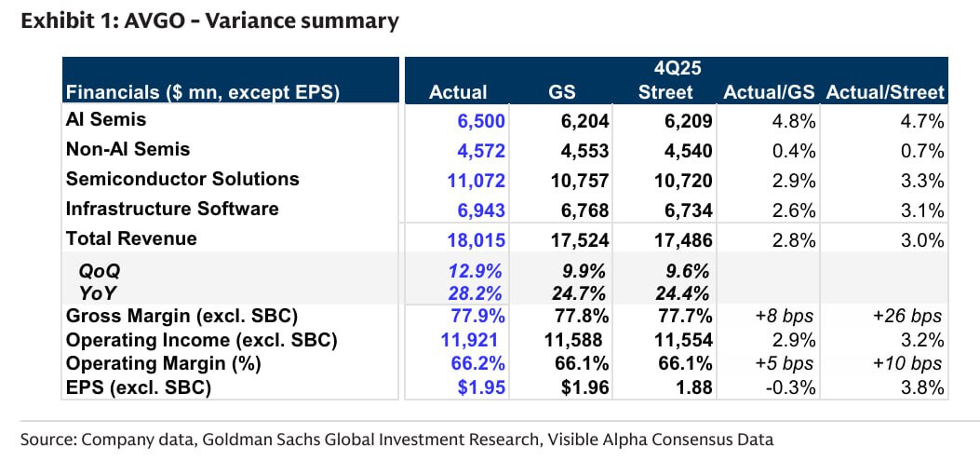Screen dimensions: 980x461
Task: Select the Gross Margin +26 bps cell
Action: click(910, 318)
